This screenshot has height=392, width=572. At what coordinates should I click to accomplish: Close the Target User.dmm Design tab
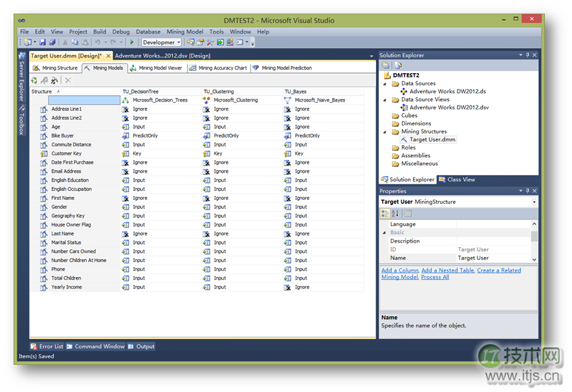108,56
